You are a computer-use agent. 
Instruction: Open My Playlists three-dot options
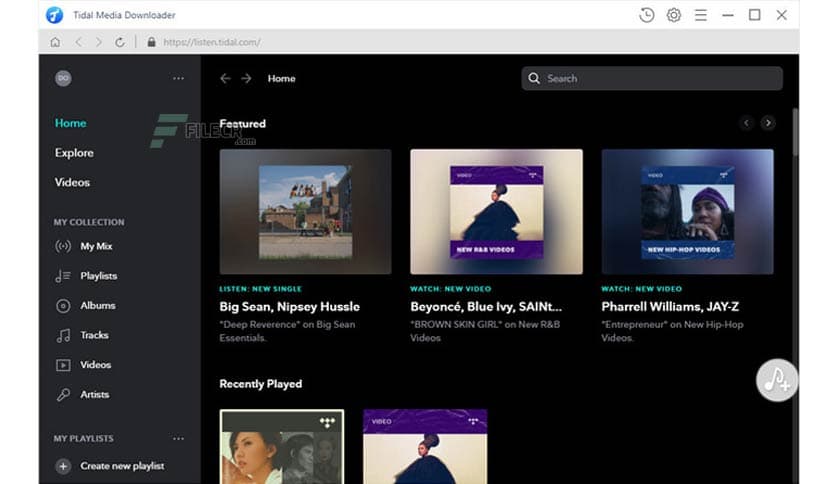point(178,439)
